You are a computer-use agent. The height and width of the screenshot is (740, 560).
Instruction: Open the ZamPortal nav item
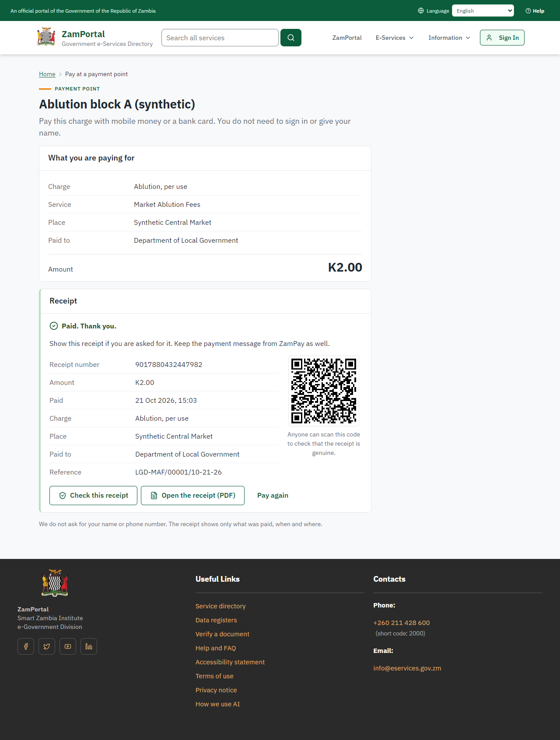347,38
